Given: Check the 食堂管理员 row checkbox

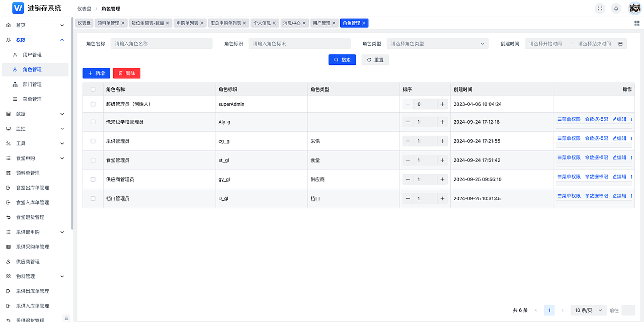Looking at the screenshot, I should click(x=93, y=160).
